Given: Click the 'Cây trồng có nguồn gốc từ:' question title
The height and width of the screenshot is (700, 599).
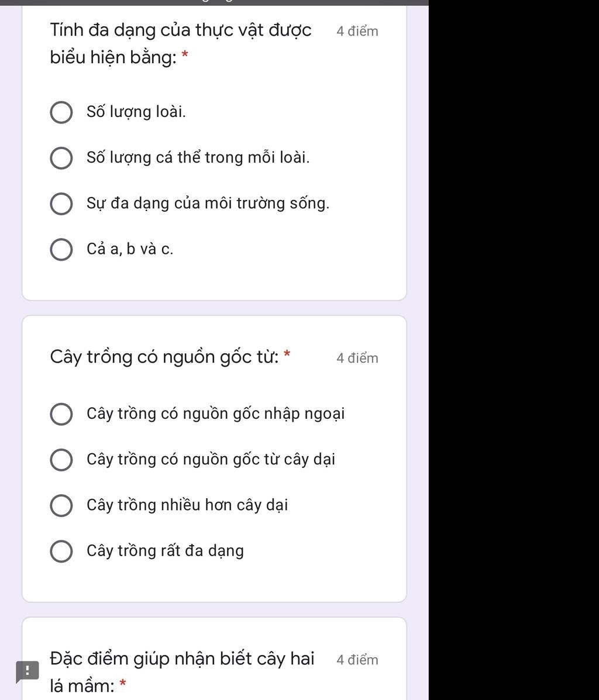Looking at the screenshot, I should pos(164,356).
